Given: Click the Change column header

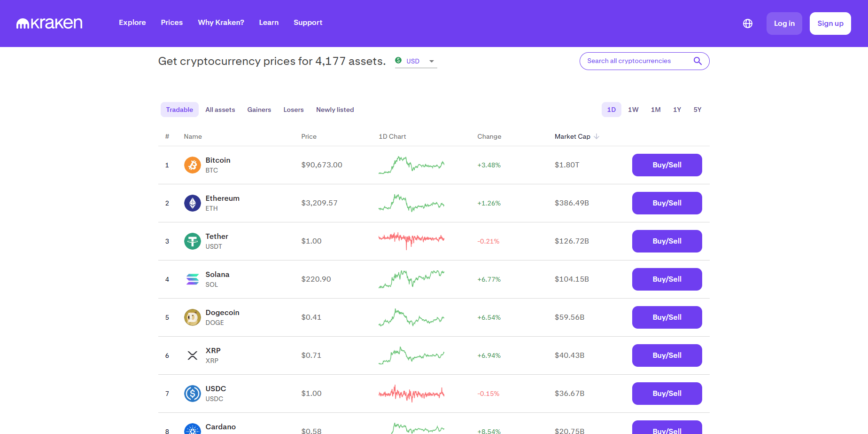Looking at the screenshot, I should 489,136.
